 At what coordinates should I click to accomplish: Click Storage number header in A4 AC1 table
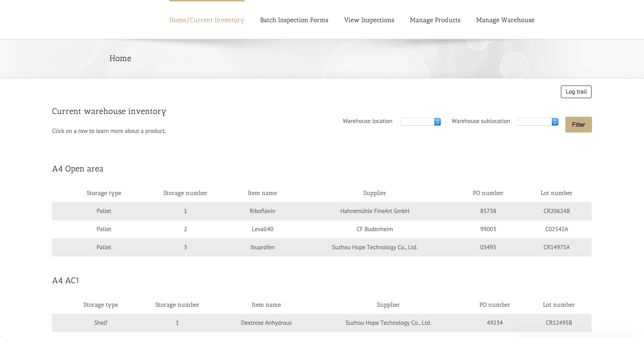tap(177, 305)
